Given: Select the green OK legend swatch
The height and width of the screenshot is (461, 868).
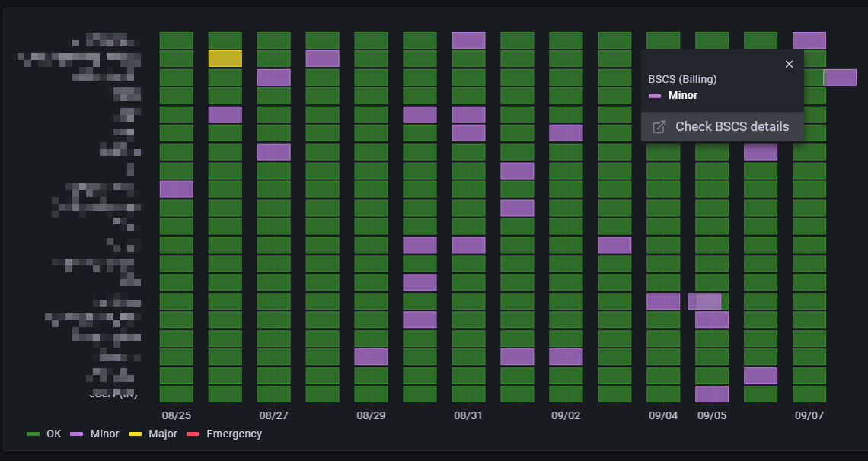Looking at the screenshot, I should (32, 434).
